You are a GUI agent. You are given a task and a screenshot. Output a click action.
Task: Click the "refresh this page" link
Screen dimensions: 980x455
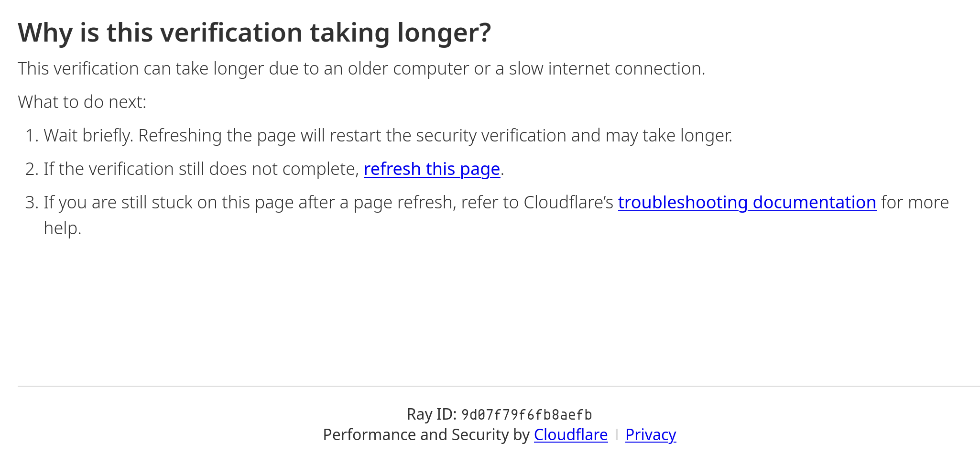pyautogui.click(x=432, y=169)
